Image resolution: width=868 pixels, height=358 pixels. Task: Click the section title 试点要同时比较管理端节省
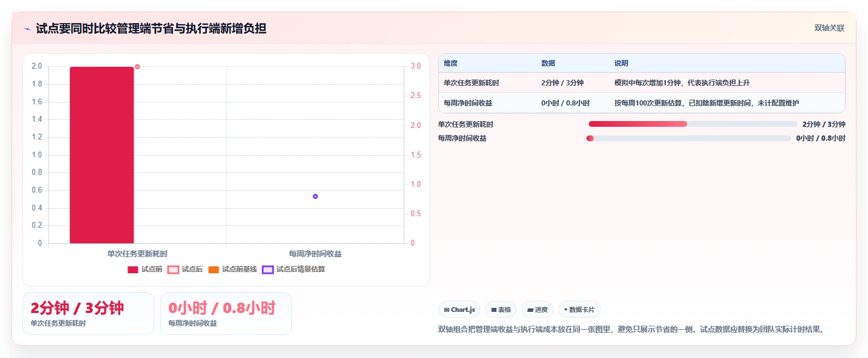151,29
